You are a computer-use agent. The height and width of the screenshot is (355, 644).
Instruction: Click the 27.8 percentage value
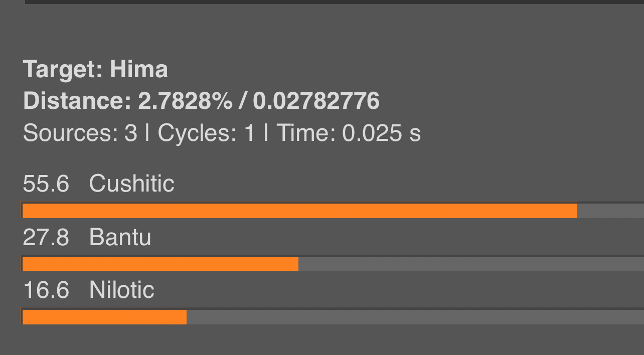[46, 237]
